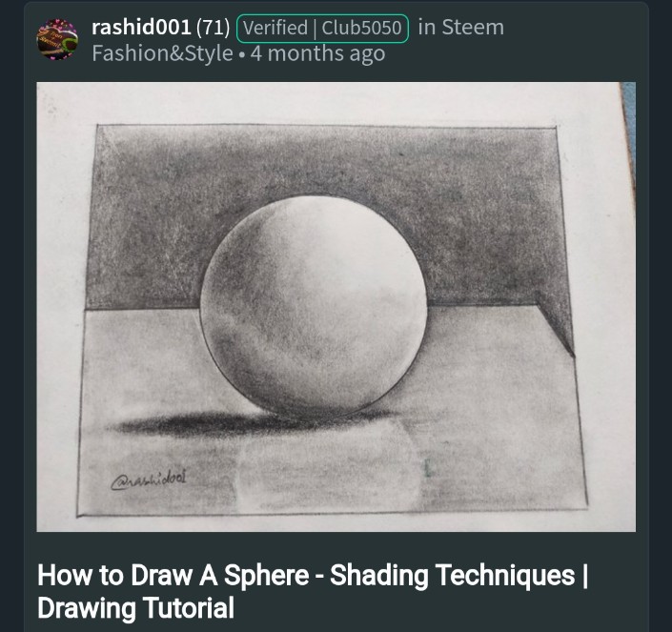Select the word Verified in the badge
The height and width of the screenshot is (632, 672).
point(275,29)
